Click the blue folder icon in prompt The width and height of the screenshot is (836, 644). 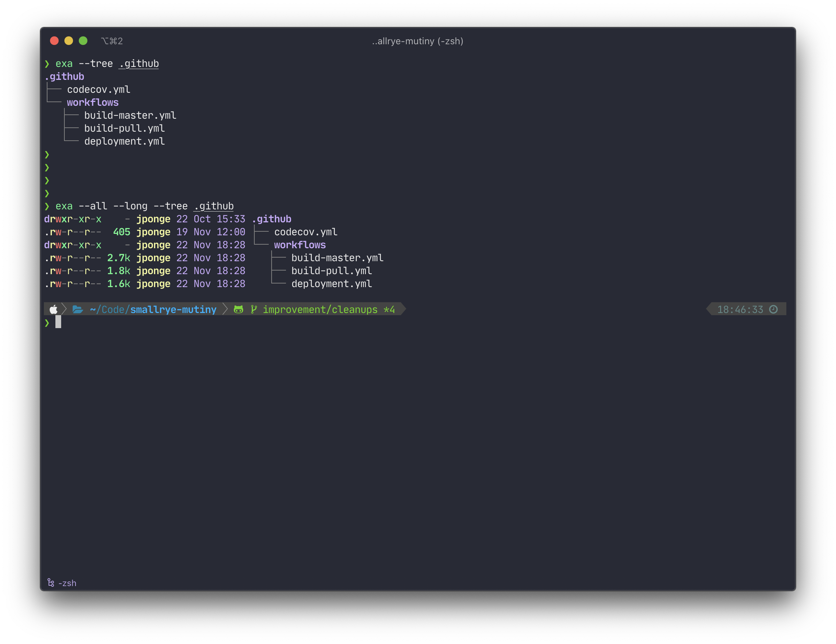[x=78, y=309]
